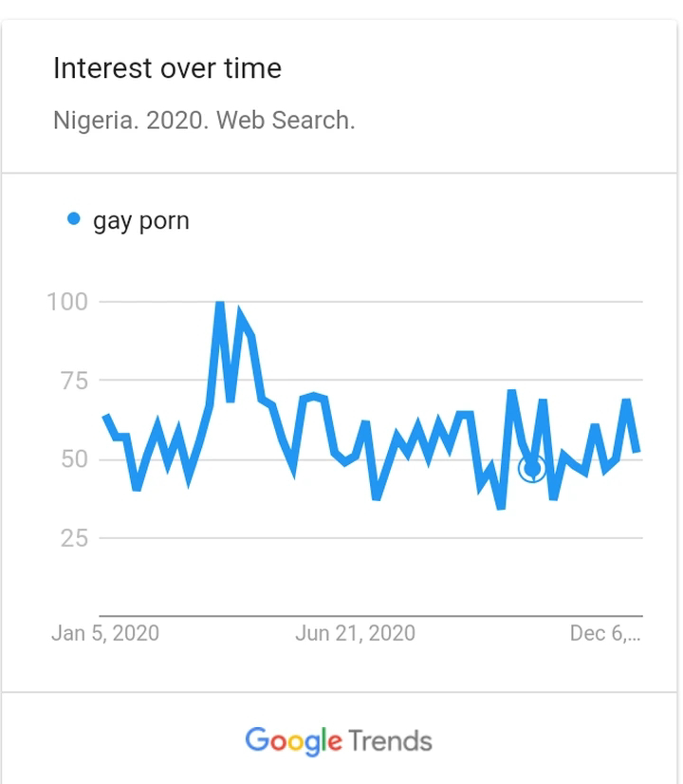The height and width of the screenshot is (784, 683).
Task: Click the 100 y-axis label
Action: coord(67,302)
